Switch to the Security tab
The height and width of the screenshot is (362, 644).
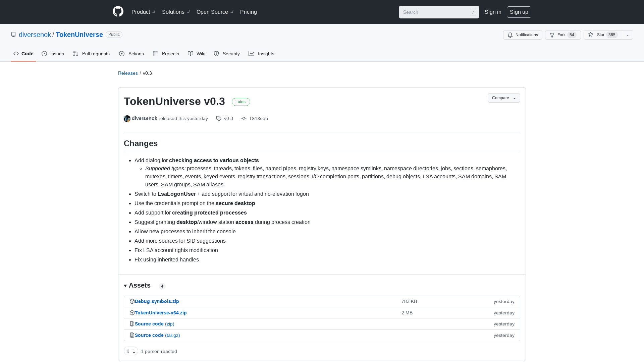coord(227,54)
